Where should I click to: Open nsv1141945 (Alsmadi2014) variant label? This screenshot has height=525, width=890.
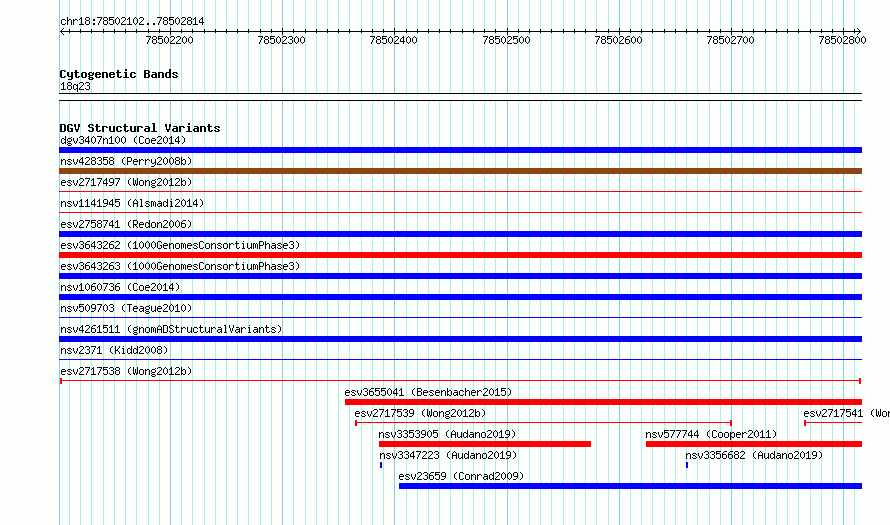pos(132,203)
